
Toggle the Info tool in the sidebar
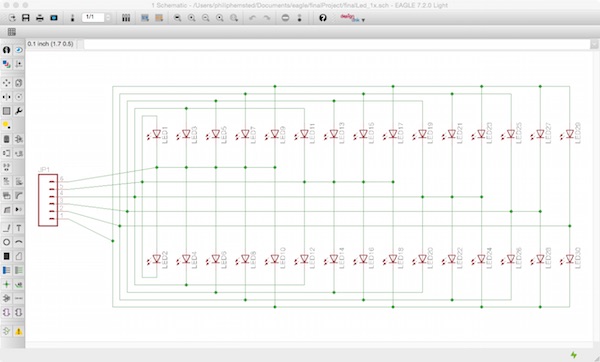(7, 50)
